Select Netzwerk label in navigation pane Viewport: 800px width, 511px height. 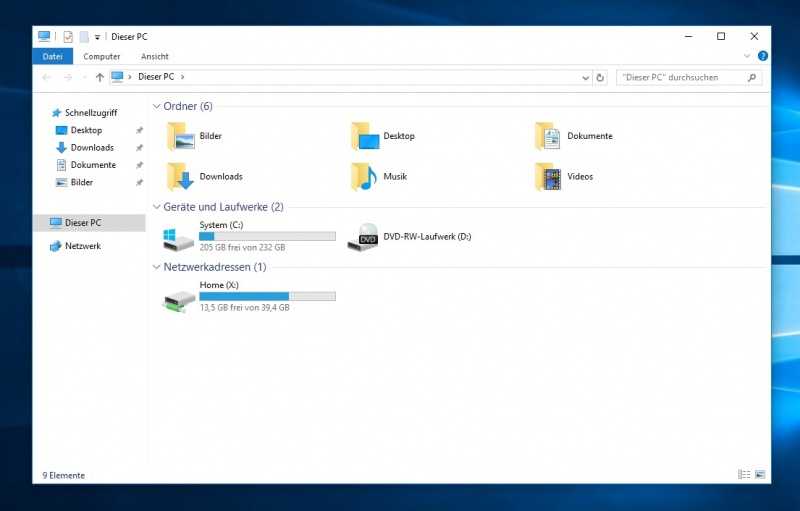tap(83, 246)
